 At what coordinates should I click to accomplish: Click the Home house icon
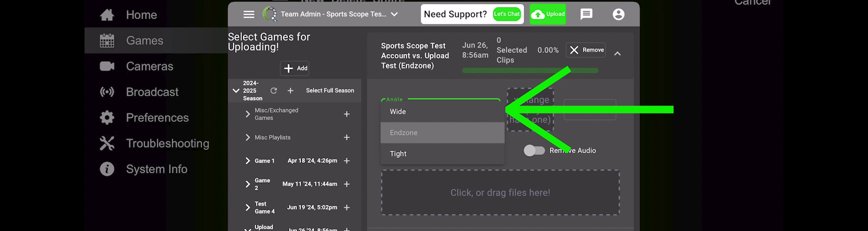pos(107,15)
